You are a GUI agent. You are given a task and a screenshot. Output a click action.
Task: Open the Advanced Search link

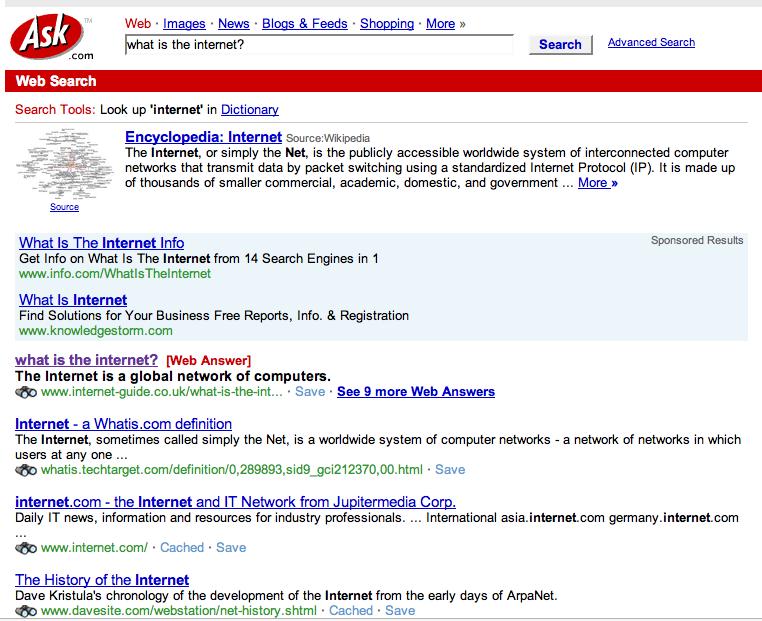click(x=651, y=42)
